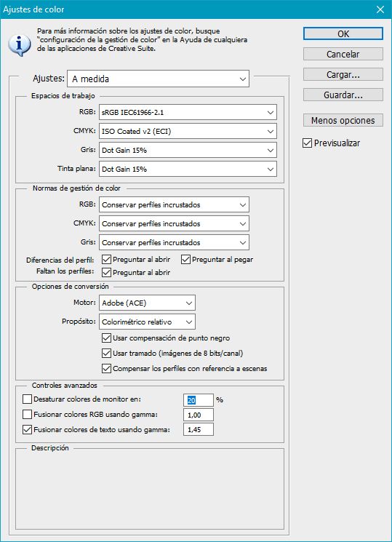Open the Motor Adobe (ACE) dropdown

click(147, 303)
